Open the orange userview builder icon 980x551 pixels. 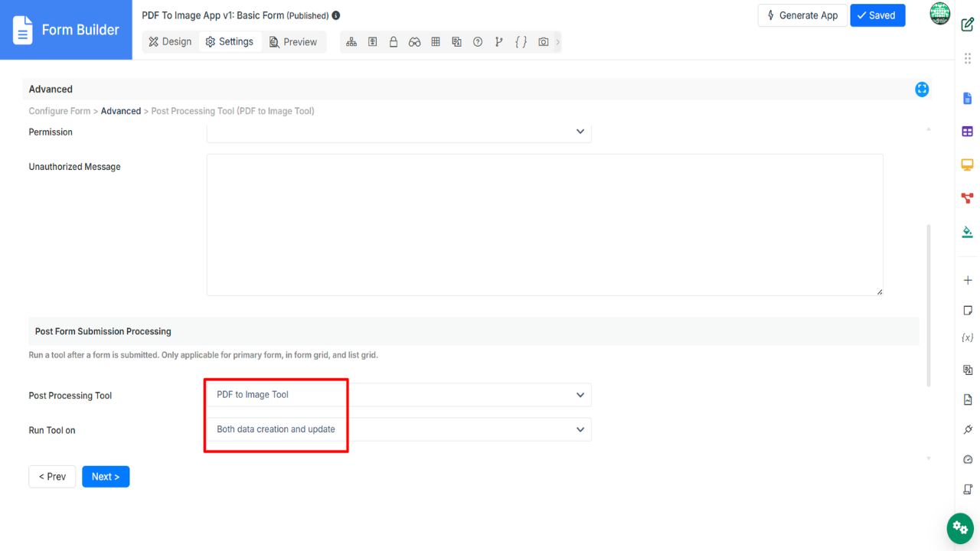[967, 165]
